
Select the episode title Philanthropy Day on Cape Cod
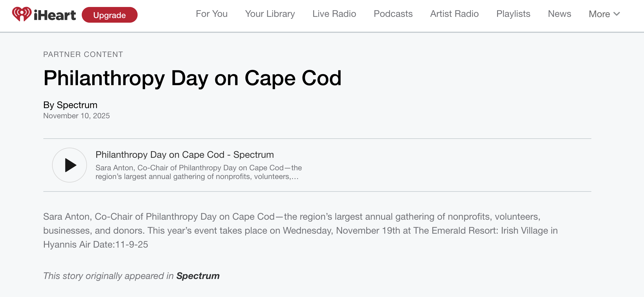184,155
